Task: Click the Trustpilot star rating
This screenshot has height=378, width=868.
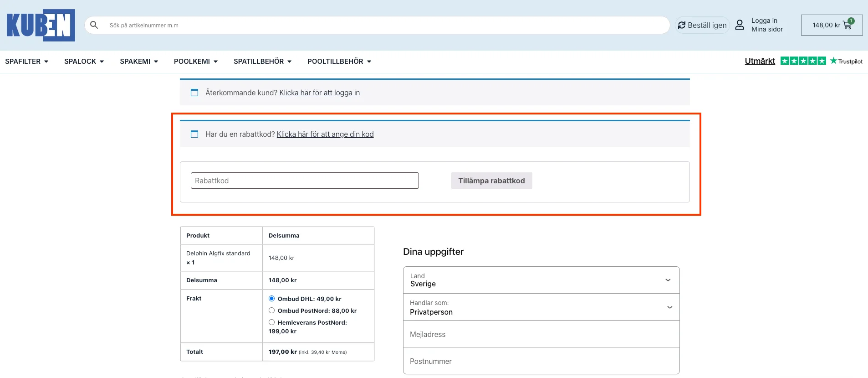Action: (x=803, y=61)
